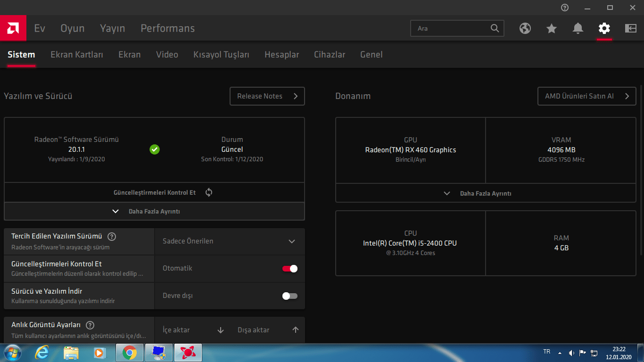This screenshot has height=362, width=644.
Task: Click the Dışa aktar button
Action: coord(267,330)
